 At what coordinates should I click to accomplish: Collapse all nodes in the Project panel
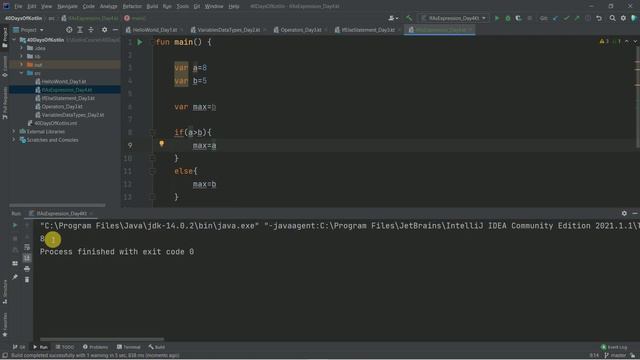(x=91, y=30)
